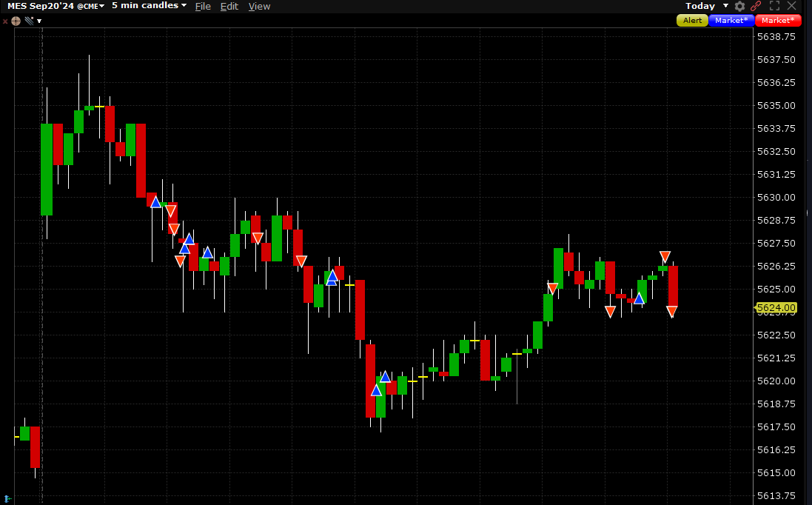Click the yellow Alert button
Screen dimensions: 812x505
pos(692,20)
